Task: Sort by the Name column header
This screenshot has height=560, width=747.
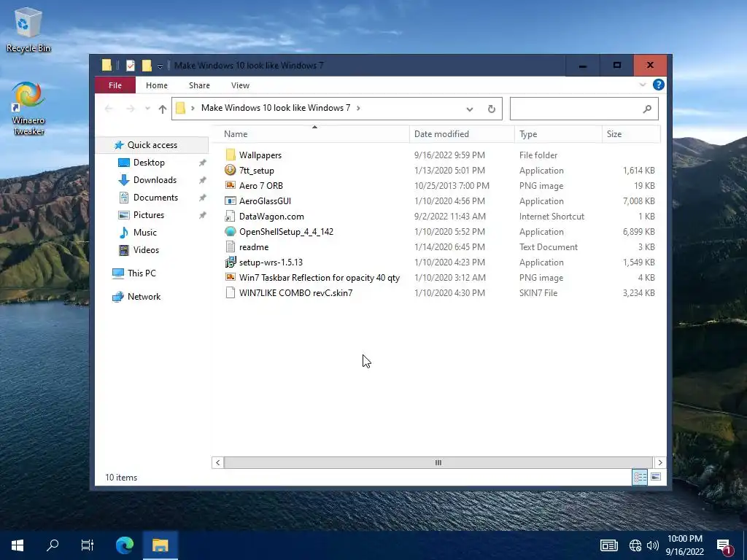Action: tap(311, 134)
